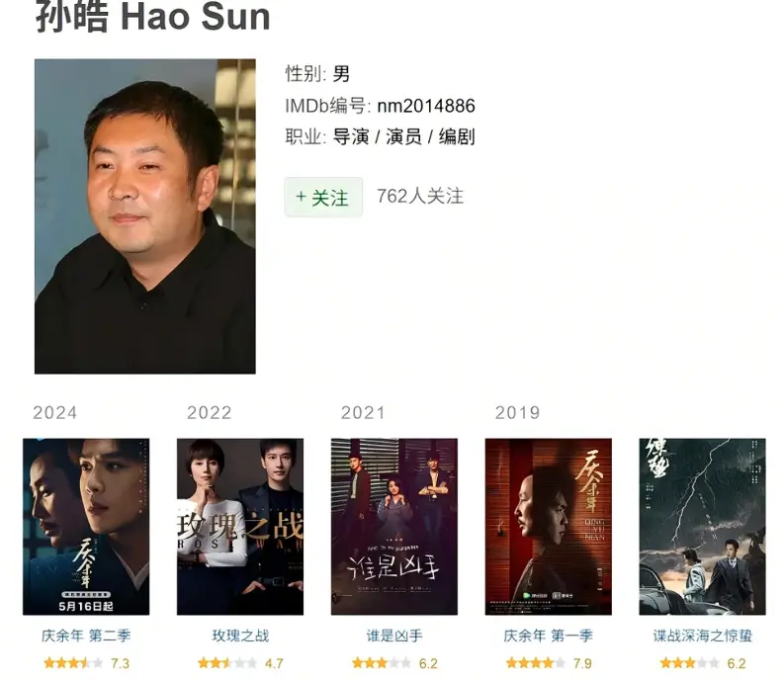Follow the 谍战深海之惊蛰 title link

(703, 636)
